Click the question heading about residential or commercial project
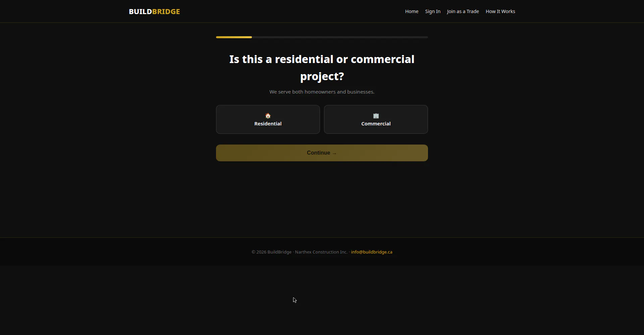 [322, 68]
